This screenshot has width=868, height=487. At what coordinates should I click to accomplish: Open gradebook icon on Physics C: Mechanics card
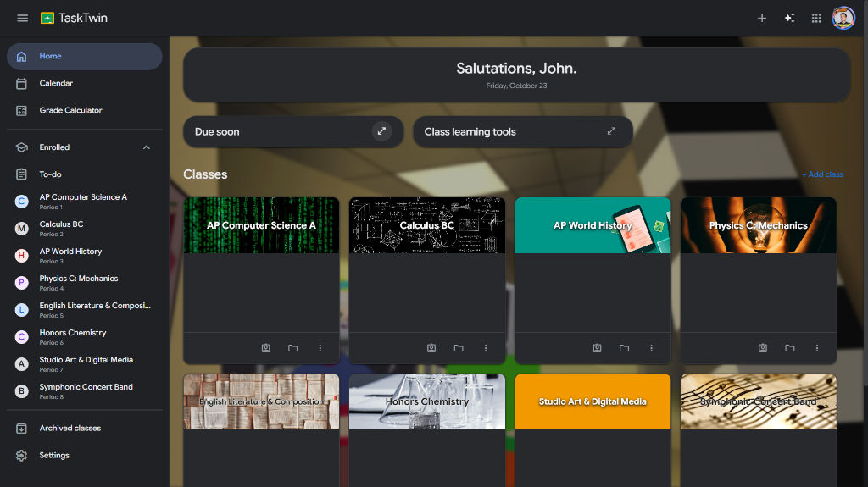[763, 348]
